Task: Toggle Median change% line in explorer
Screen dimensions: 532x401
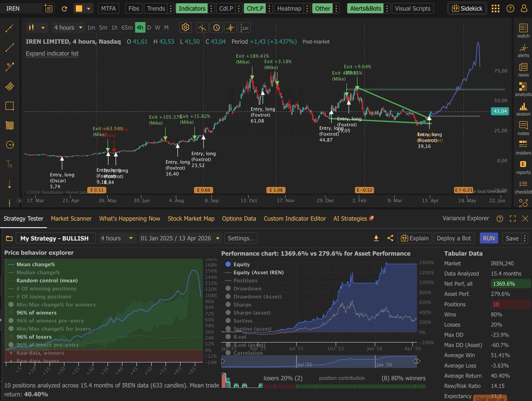Action: click(34, 272)
